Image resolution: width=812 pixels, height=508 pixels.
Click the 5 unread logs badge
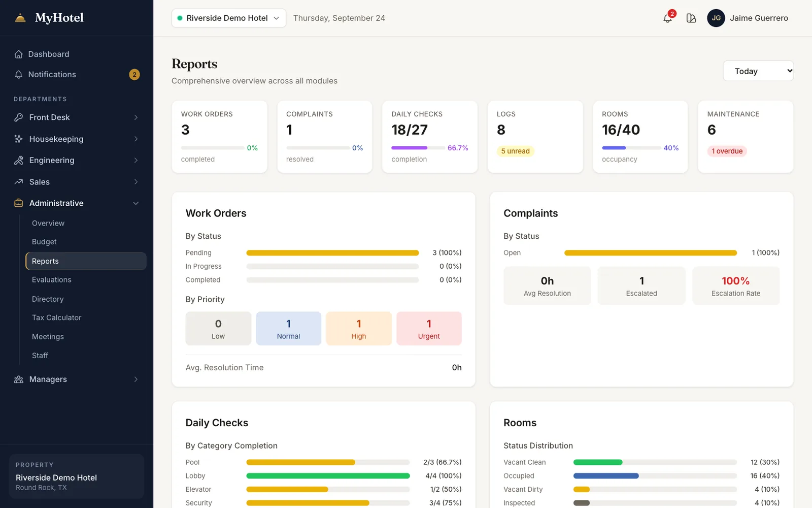(x=516, y=151)
